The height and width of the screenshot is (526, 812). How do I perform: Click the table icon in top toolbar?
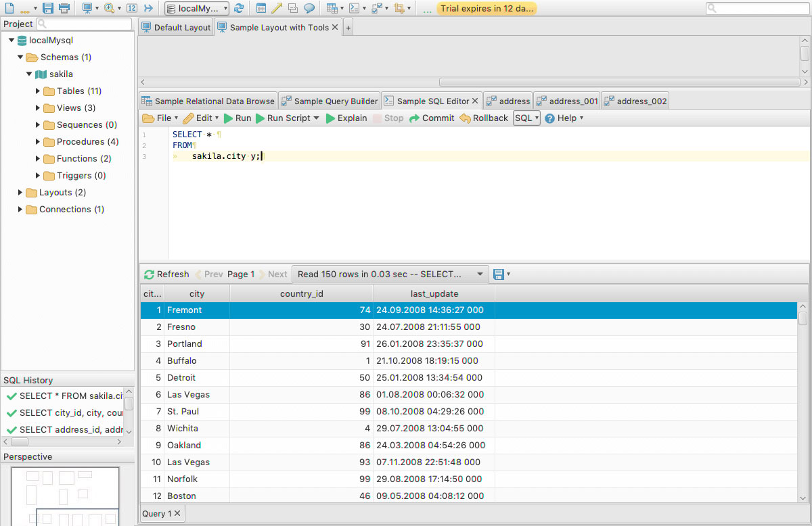(261, 8)
